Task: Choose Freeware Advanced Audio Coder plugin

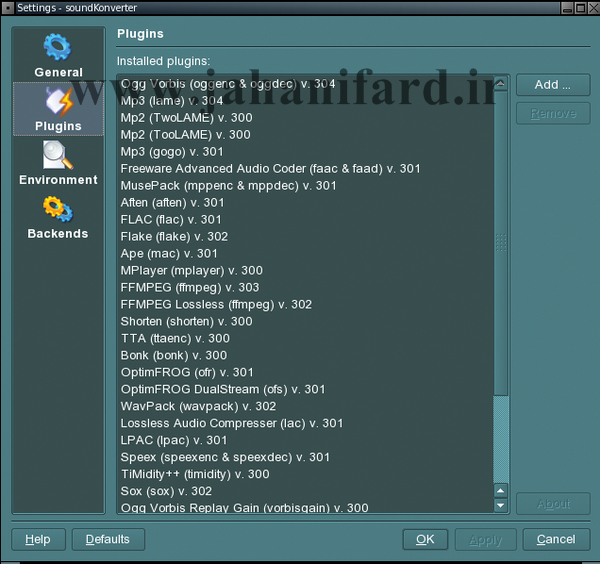Action: (x=270, y=168)
